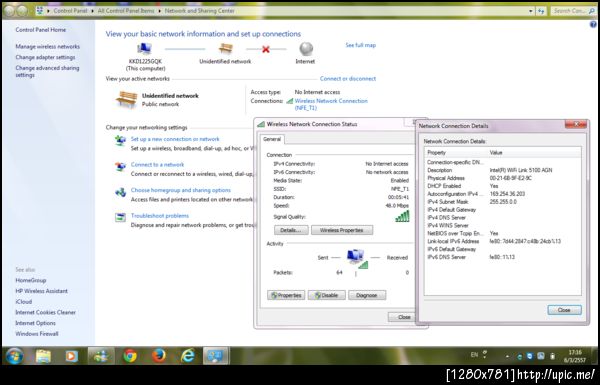Open Internet Options link
This screenshot has height=385, width=600.
pos(35,323)
